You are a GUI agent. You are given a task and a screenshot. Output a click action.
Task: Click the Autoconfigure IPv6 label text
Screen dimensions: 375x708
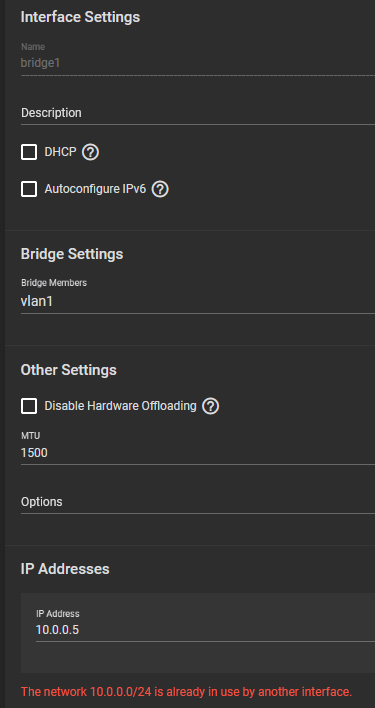pyautogui.click(x=95, y=189)
